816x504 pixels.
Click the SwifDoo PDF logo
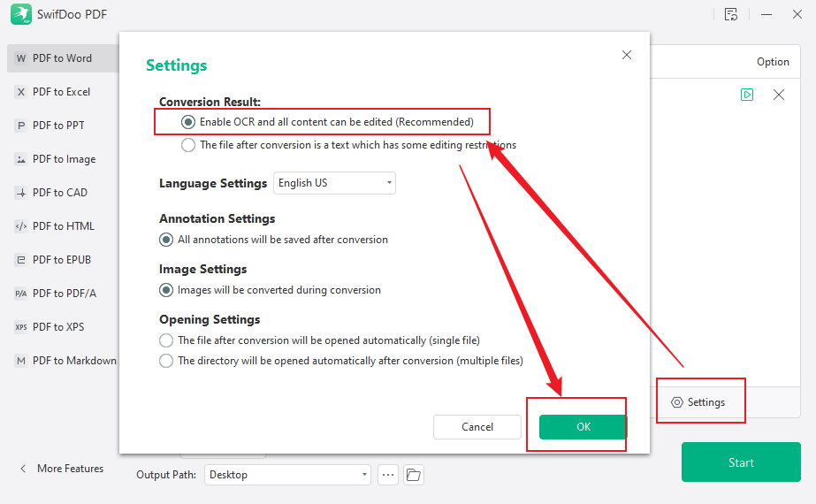click(21, 14)
